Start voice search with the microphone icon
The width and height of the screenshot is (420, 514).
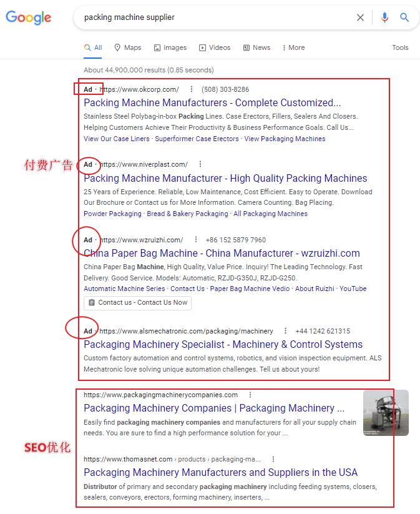[384, 17]
